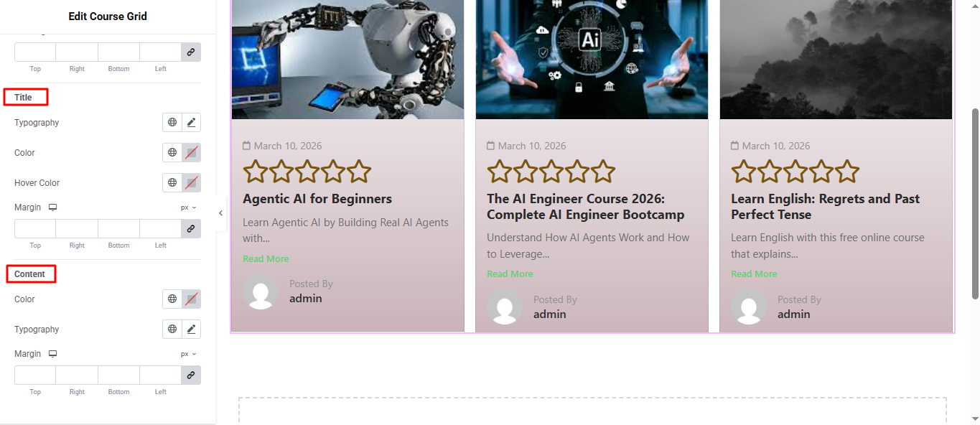980x425 pixels.
Task: Click Title Margin responsive device icon
Action: [52, 207]
